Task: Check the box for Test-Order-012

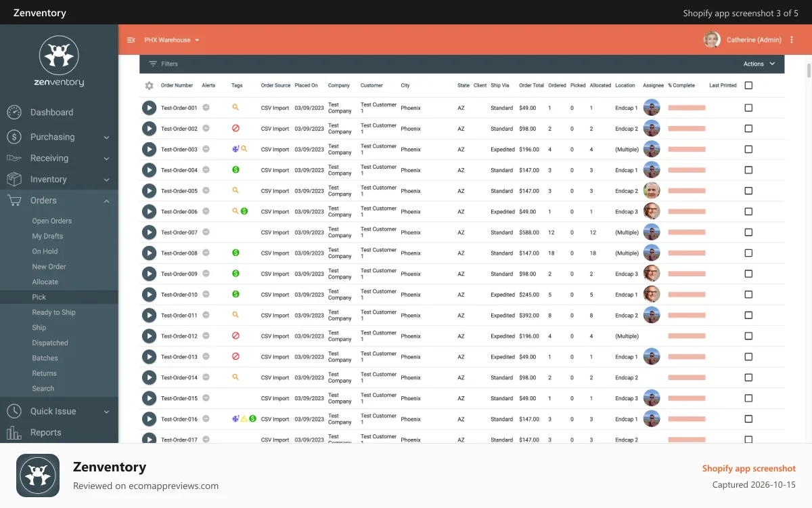Action: [x=748, y=336]
